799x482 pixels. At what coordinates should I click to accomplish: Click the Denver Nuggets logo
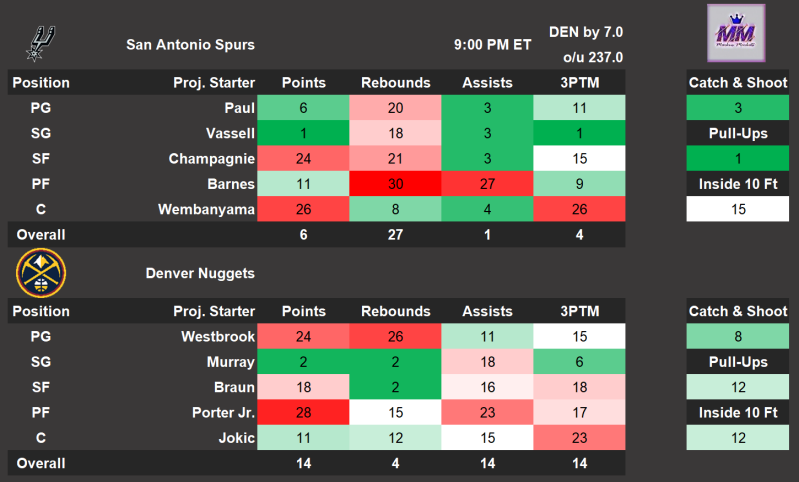coord(41,273)
